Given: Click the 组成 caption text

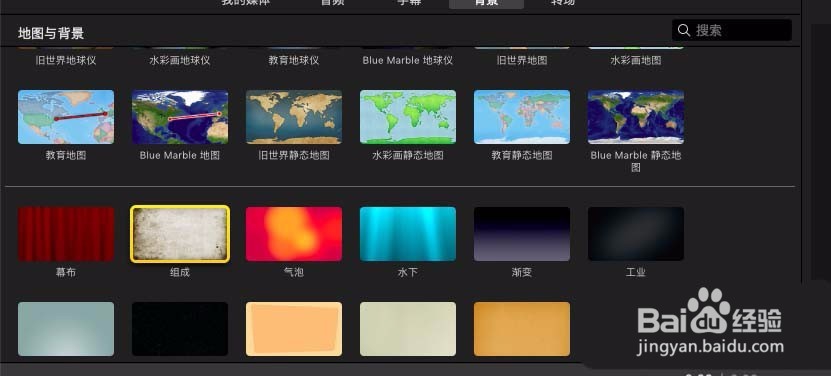Looking at the screenshot, I should tap(180, 273).
